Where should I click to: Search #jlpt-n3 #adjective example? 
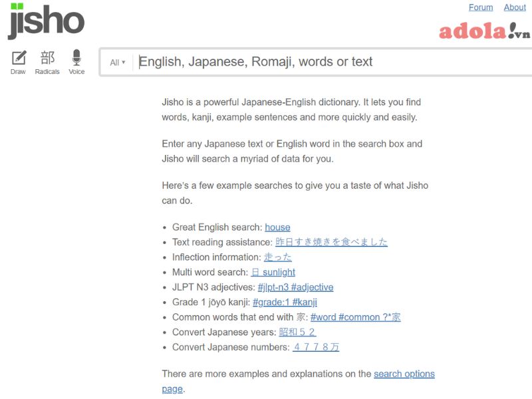295,287
